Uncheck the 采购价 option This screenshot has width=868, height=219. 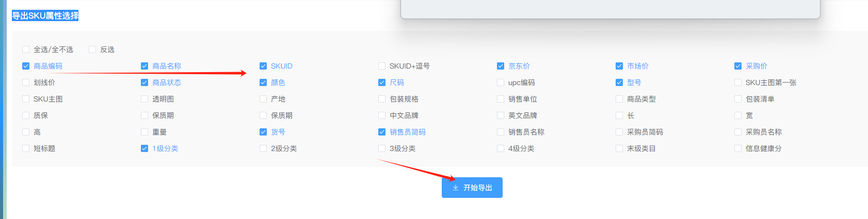coord(738,66)
